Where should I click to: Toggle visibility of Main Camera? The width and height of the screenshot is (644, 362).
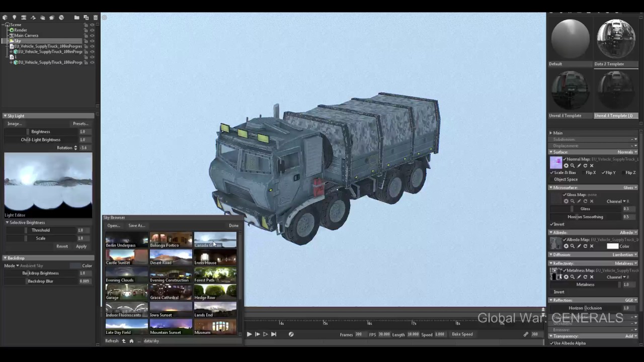coord(92,36)
